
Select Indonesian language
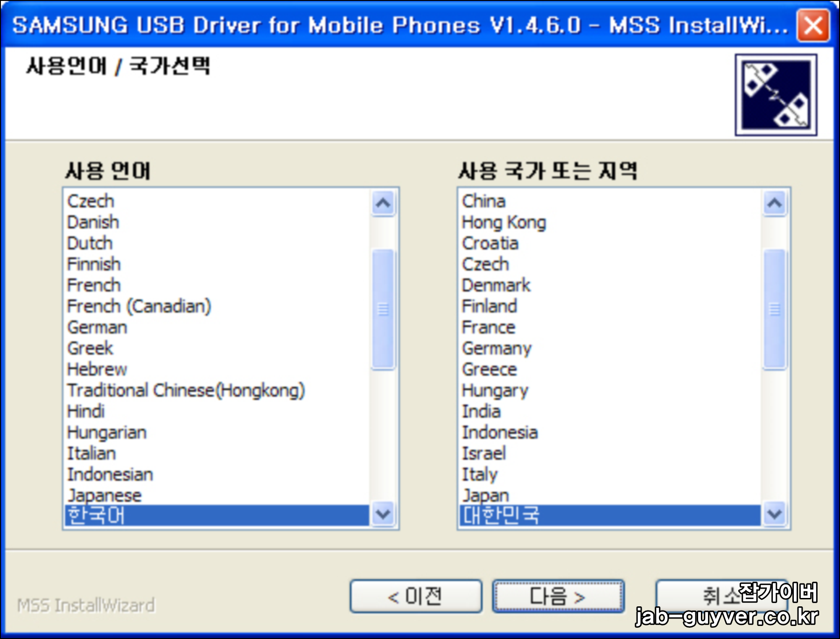[217, 474]
